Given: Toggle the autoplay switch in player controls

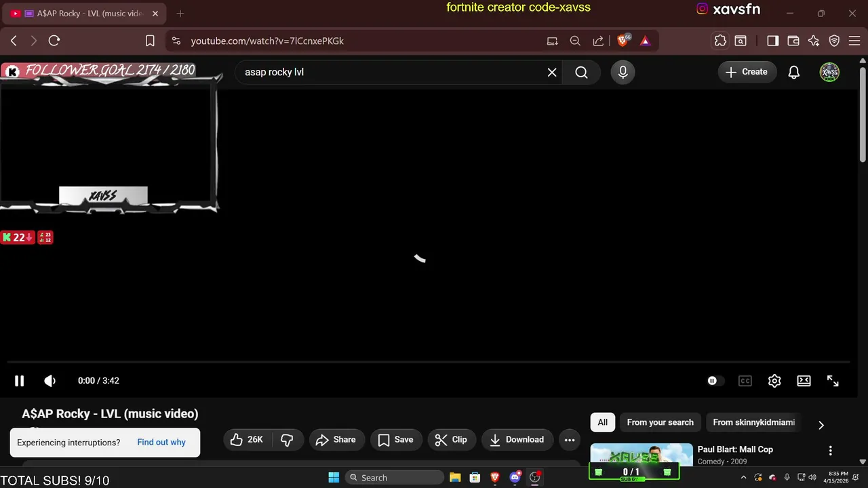Looking at the screenshot, I should tap(714, 381).
